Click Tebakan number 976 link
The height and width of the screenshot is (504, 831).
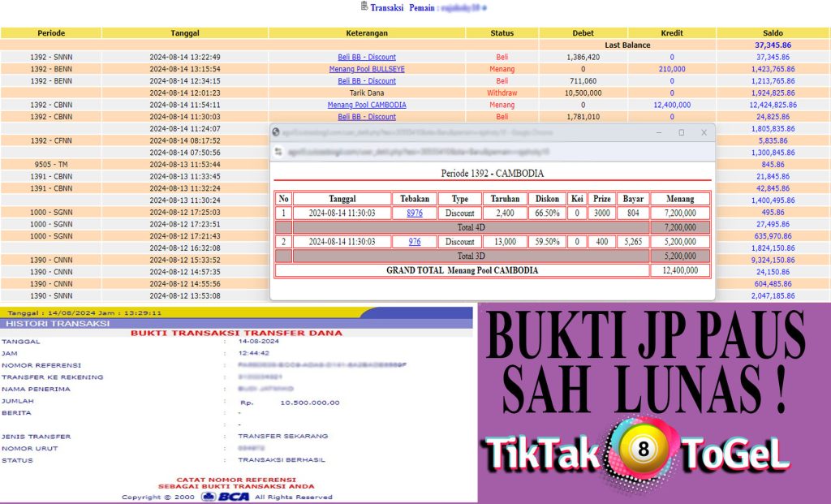[x=415, y=242]
